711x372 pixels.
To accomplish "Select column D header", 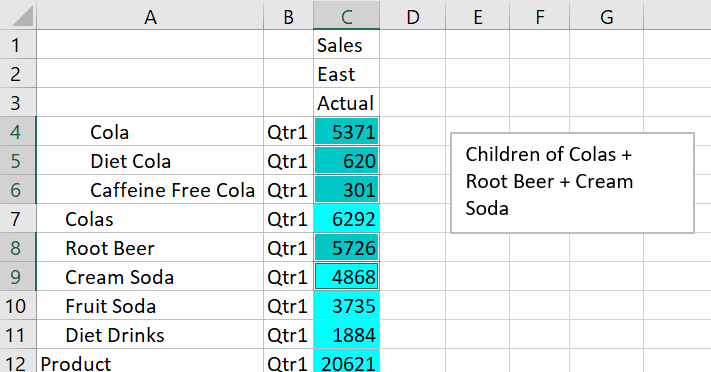I will tap(413, 16).
